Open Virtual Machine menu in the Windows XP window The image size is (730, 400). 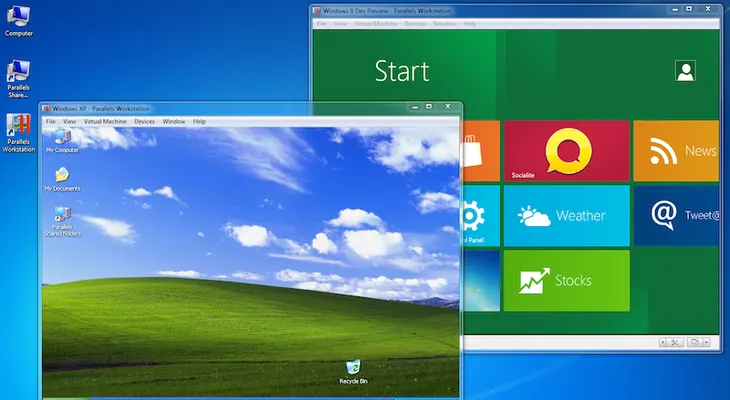click(x=105, y=122)
